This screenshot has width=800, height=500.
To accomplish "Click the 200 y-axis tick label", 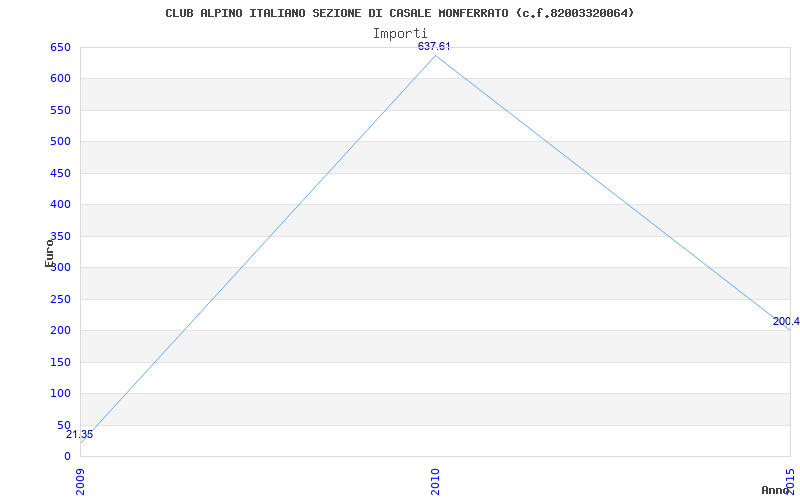I will (x=60, y=331).
